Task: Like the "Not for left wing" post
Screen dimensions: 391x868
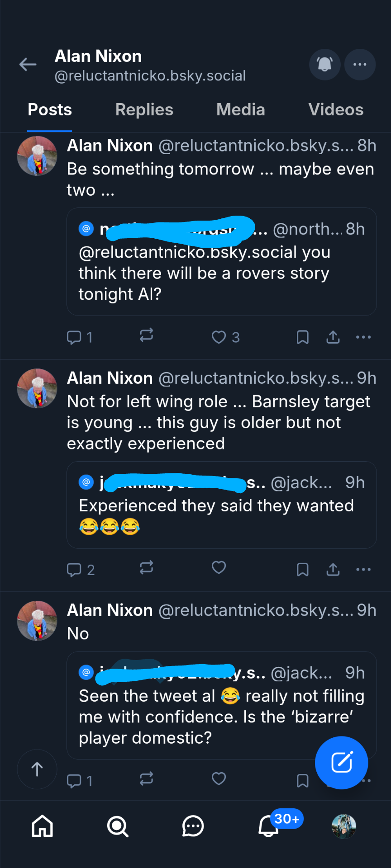Action: click(x=219, y=568)
